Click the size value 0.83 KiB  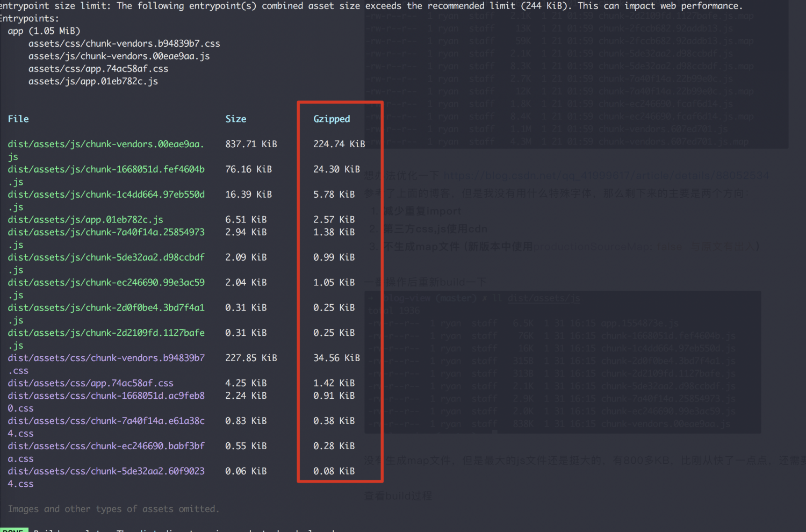coord(246,421)
